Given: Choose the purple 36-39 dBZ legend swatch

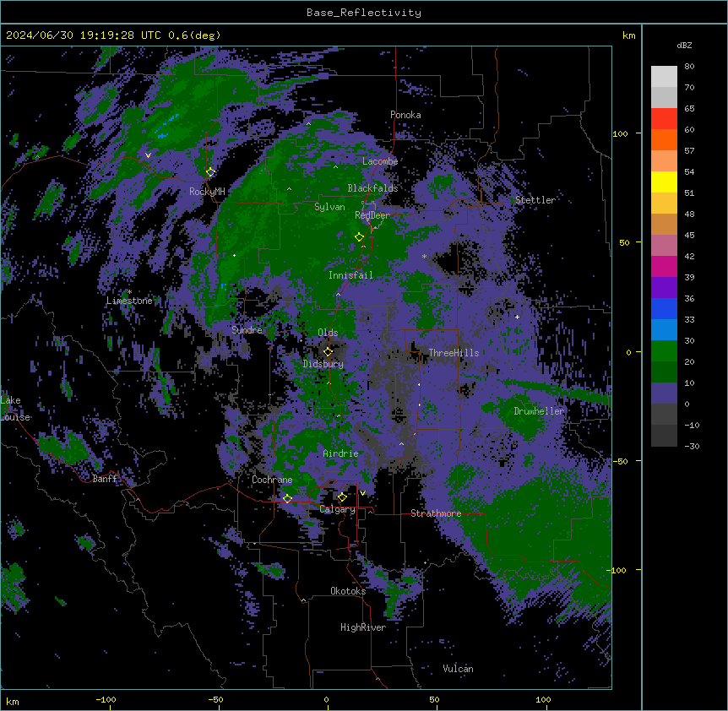Looking at the screenshot, I should [x=664, y=288].
